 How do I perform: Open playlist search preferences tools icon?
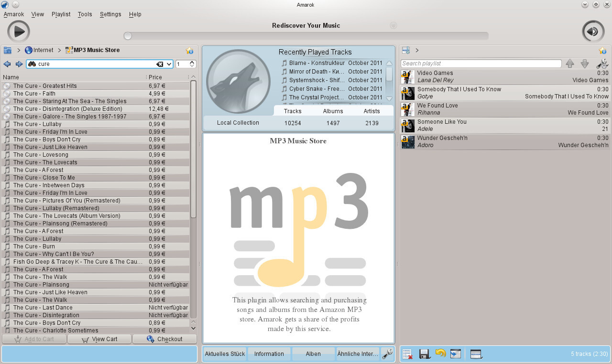(602, 64)
